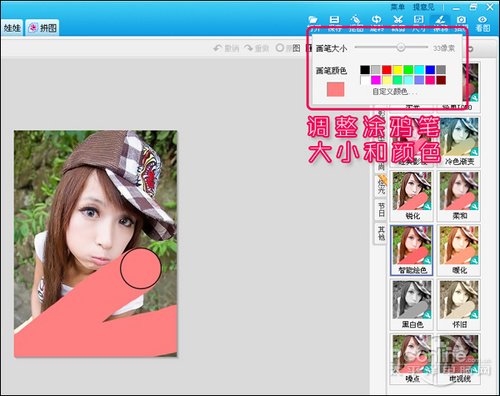Click the current salmon brush color preview
Screen dimensions: 500x396
click(336, 90)
